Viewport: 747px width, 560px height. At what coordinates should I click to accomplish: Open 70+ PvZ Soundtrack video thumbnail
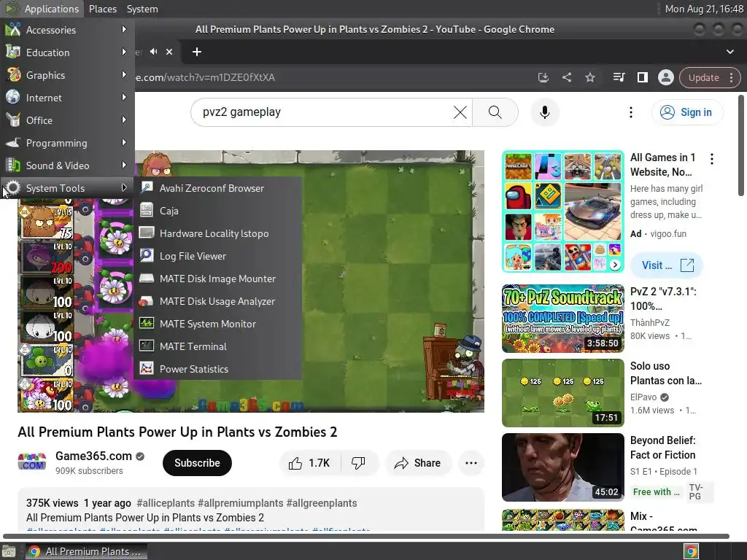coord(562,319)
